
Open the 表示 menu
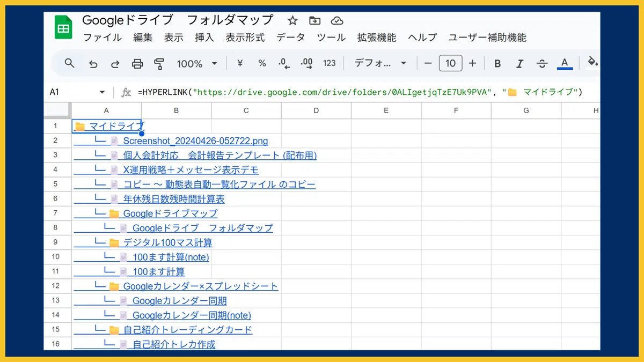[173, 38]
